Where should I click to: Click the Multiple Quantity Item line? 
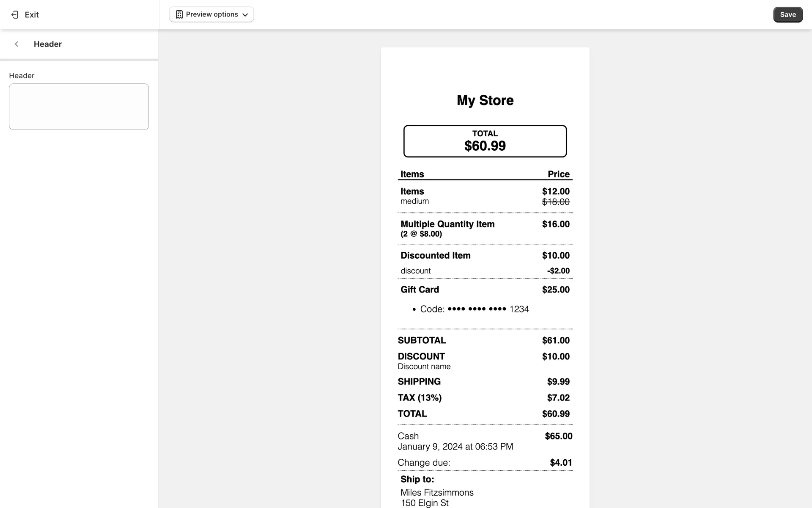tap(447, 224)
